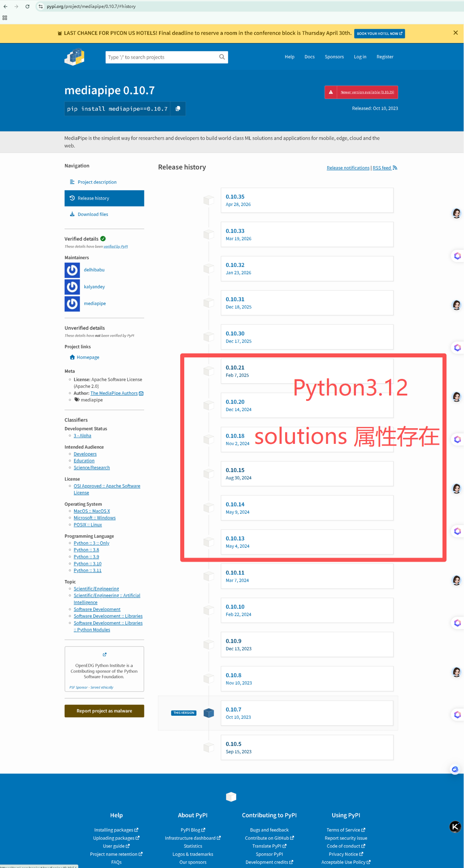Click Terms of Service footer link

[x=346, y=830]
